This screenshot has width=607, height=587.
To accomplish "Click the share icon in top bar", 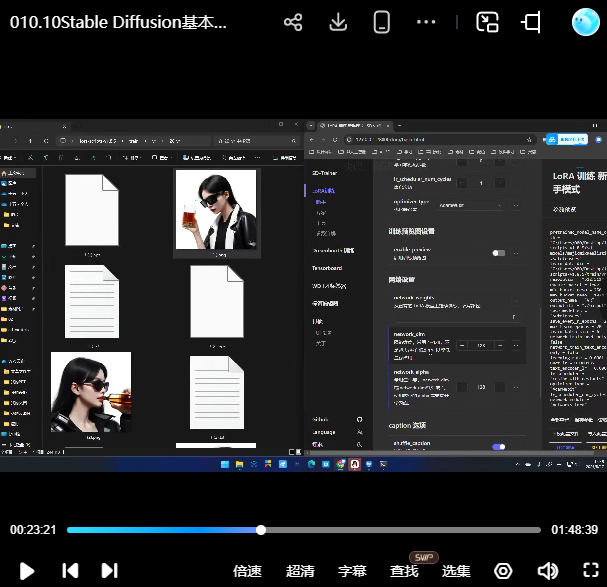I will [x=293, y=22].
